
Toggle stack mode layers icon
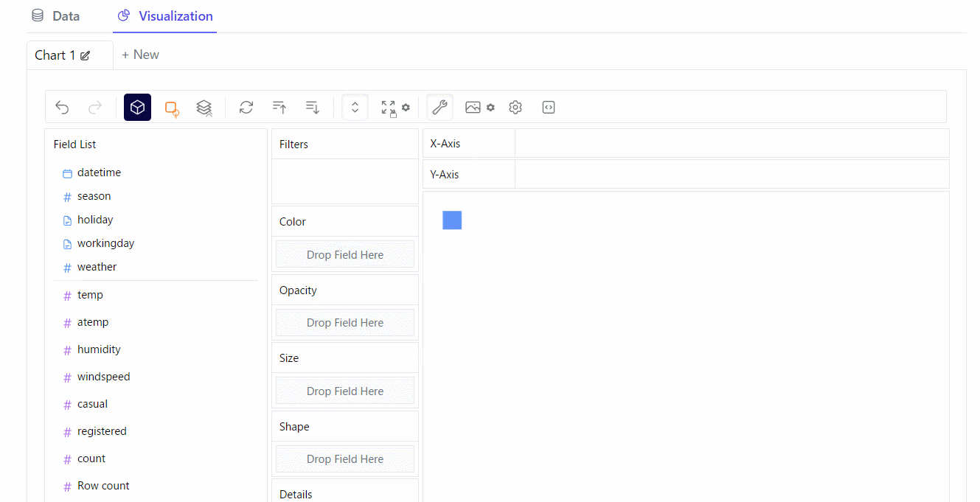tap(204, 108)
